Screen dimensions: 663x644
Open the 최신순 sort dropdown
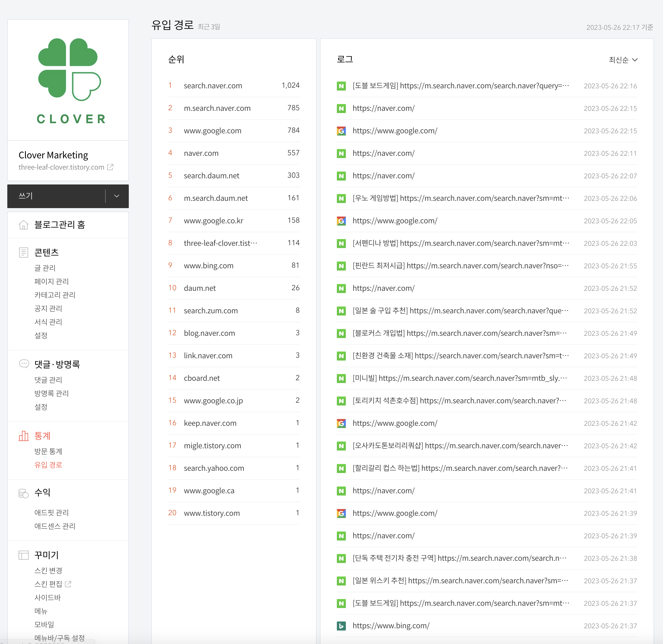(x=623, y=60)
